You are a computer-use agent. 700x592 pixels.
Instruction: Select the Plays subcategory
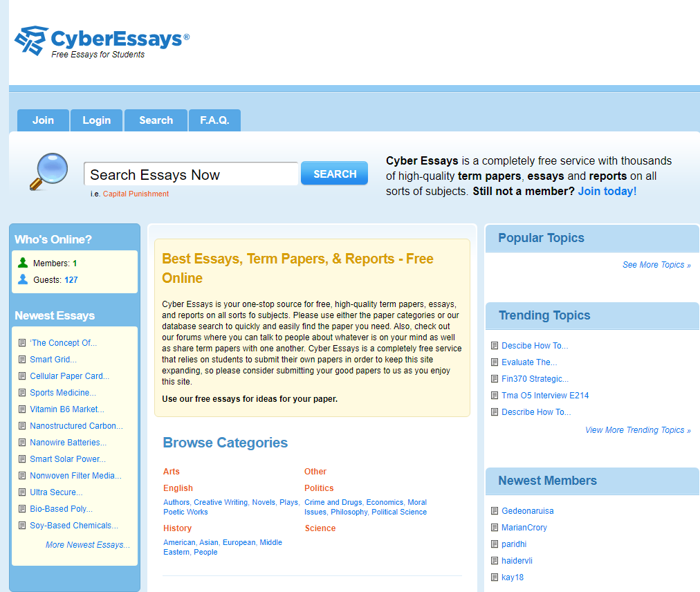288,502
